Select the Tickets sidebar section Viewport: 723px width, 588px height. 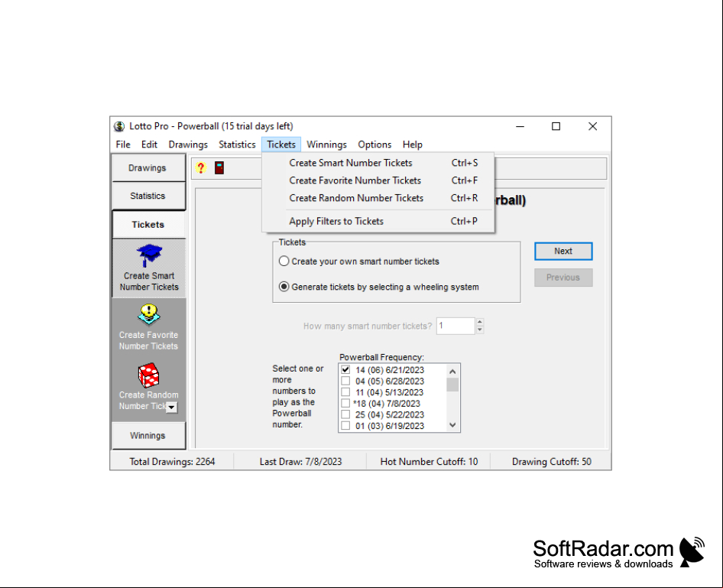[x=148, y=225]
